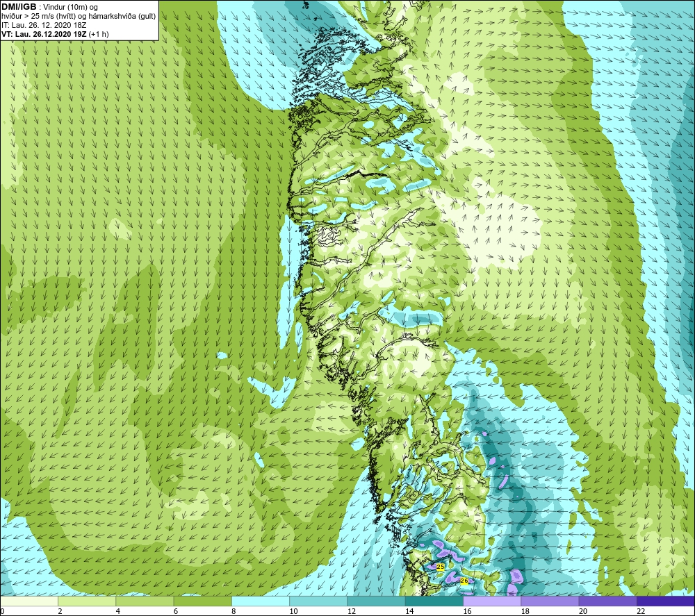Pick the 10–12 m/s cyan swatch
695x616 pixels.
tap(318, 601)
